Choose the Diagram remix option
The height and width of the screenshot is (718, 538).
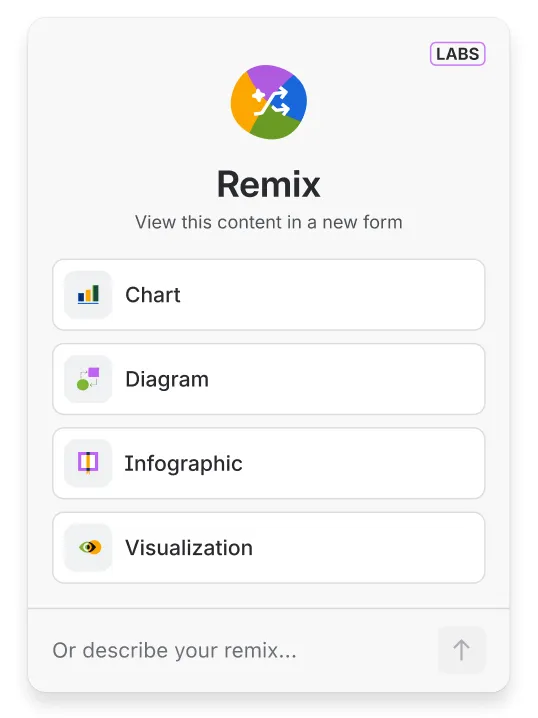tap(269, 379)
